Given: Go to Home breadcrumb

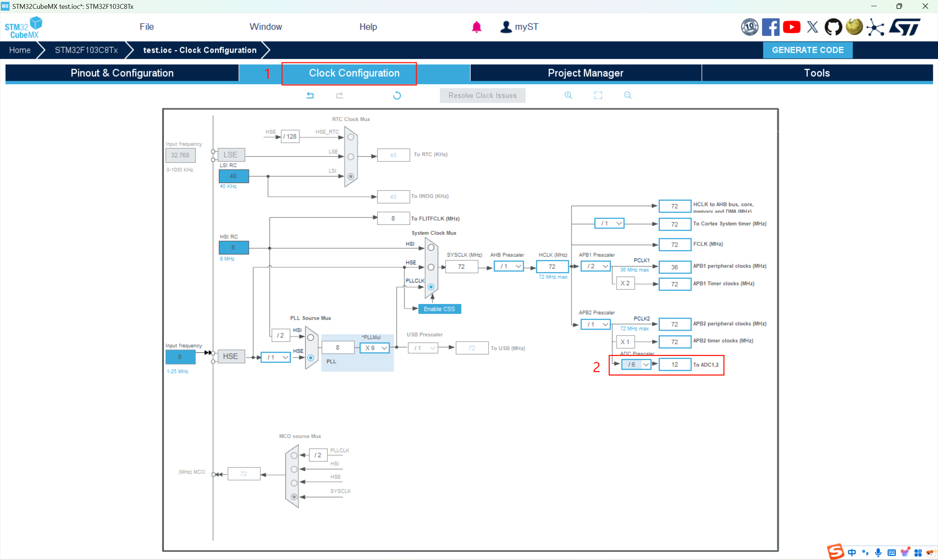Looking at the screenshot, I should [20, 50].
